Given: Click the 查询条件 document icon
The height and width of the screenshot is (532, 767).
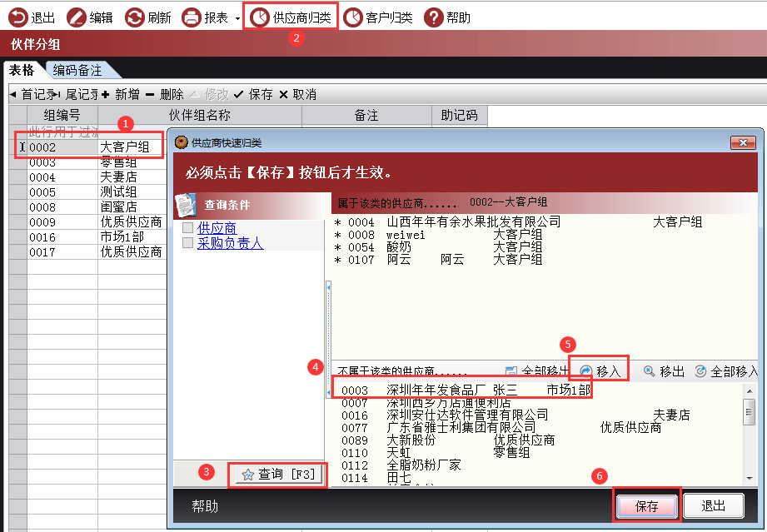Looking at the screenshot, I should pos(187,206).
